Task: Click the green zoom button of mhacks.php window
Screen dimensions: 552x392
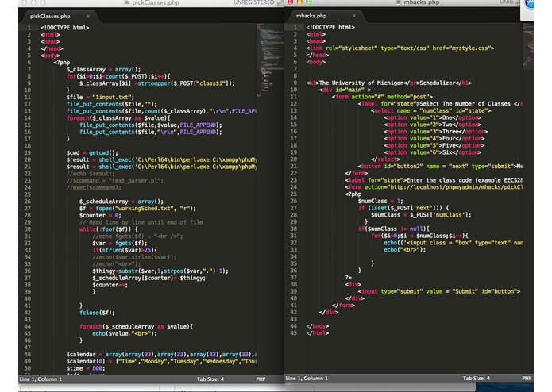Action: click(x=308, y=2)
